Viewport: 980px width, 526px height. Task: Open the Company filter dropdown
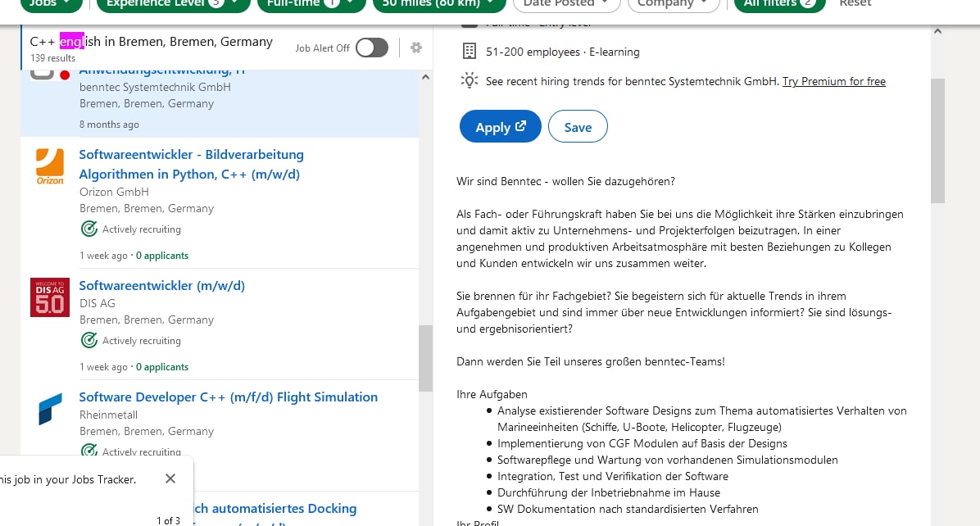pyautogui.click(x=673, y=4)
